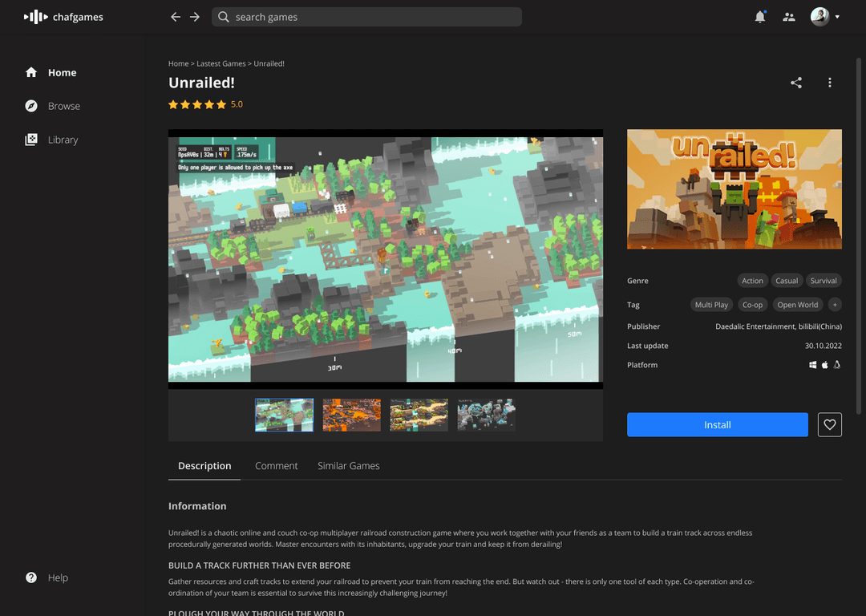This screenshot has height=616, width=866.
Task: Click the chafgames logo
Action: click(x=63, y=17)
